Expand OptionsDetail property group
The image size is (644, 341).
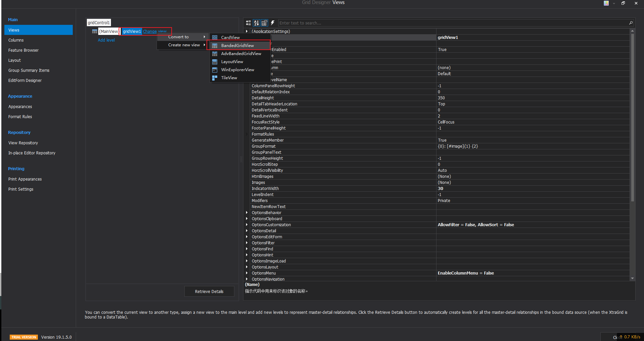pyautogui.click(x=247, y=231)
